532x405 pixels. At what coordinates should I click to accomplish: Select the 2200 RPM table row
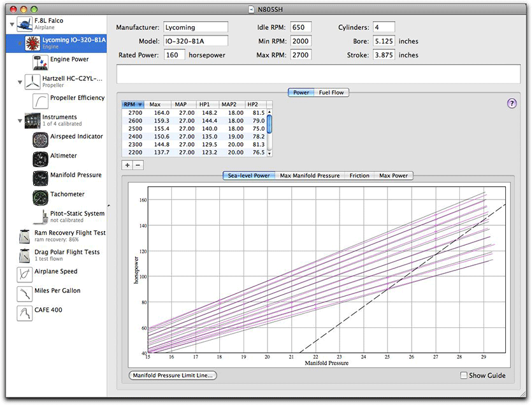(194, 152)
